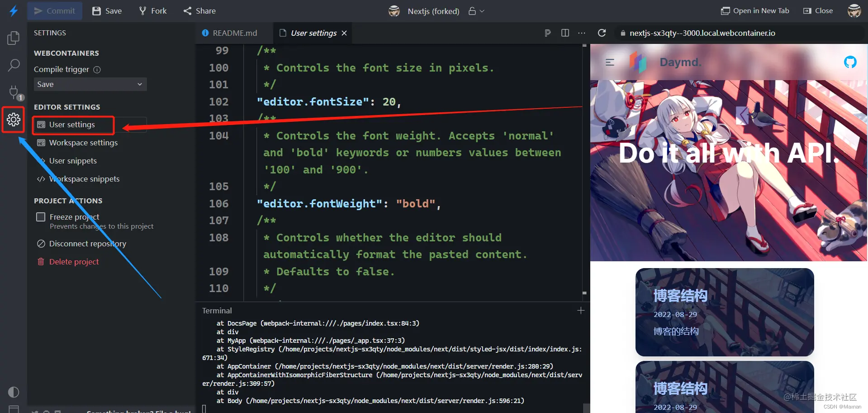Click Open in New Tab

[755, 11]
